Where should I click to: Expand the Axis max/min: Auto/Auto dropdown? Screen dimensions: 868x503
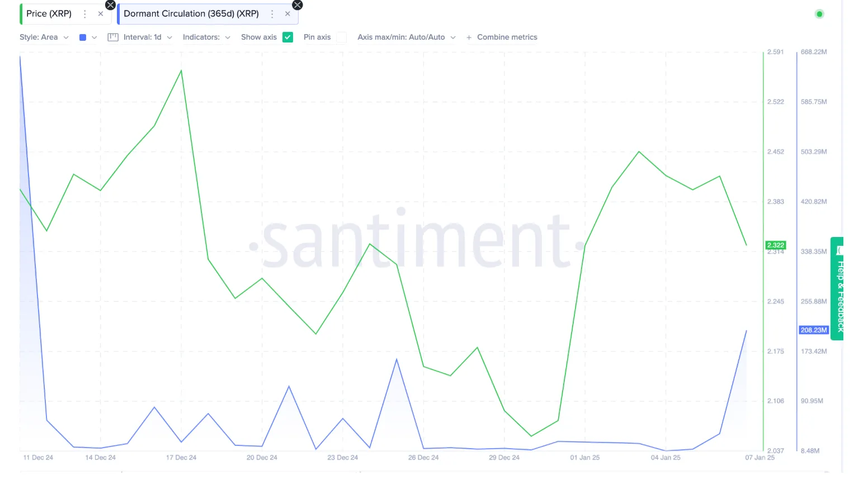407,37
